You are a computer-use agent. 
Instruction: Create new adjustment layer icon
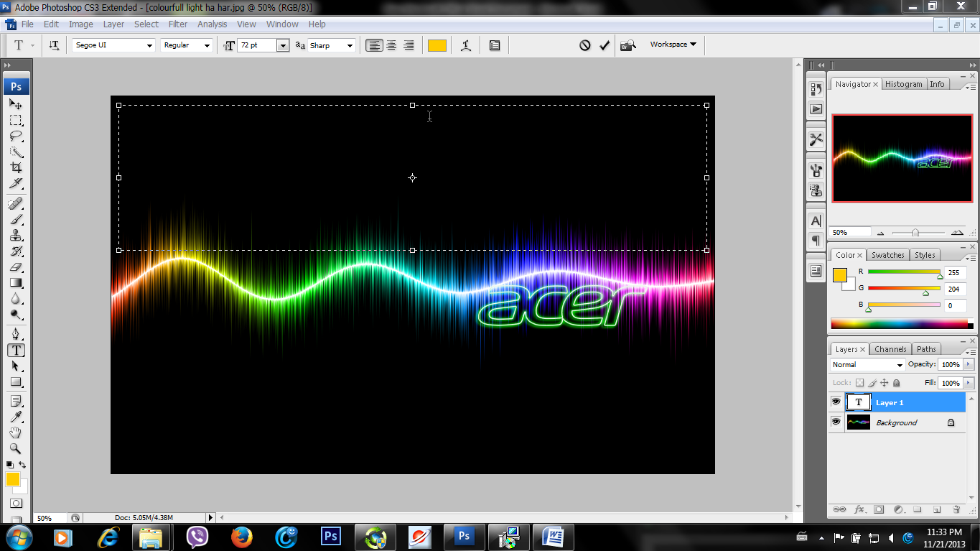(898, 509)
